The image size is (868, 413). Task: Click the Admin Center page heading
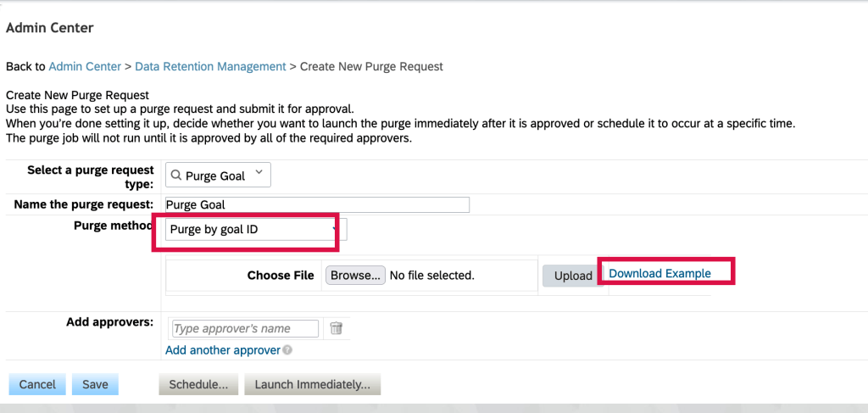click(50, 28)
